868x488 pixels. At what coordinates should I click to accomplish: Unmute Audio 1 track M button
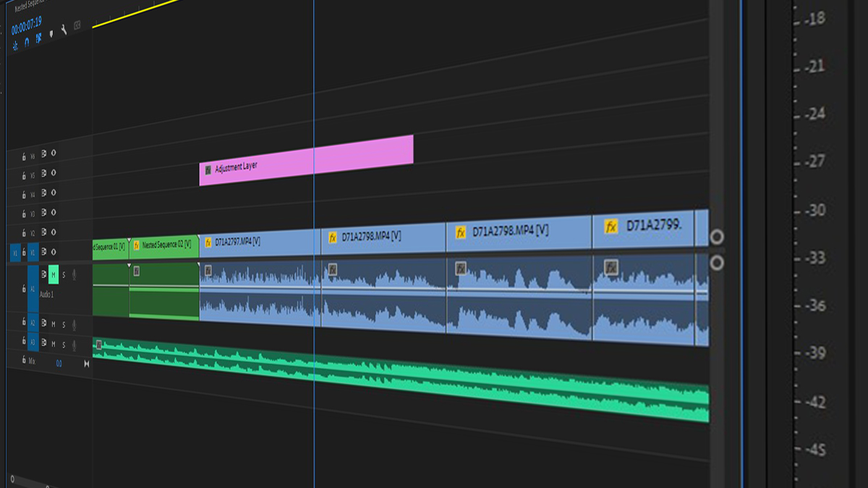click(54, 274)
